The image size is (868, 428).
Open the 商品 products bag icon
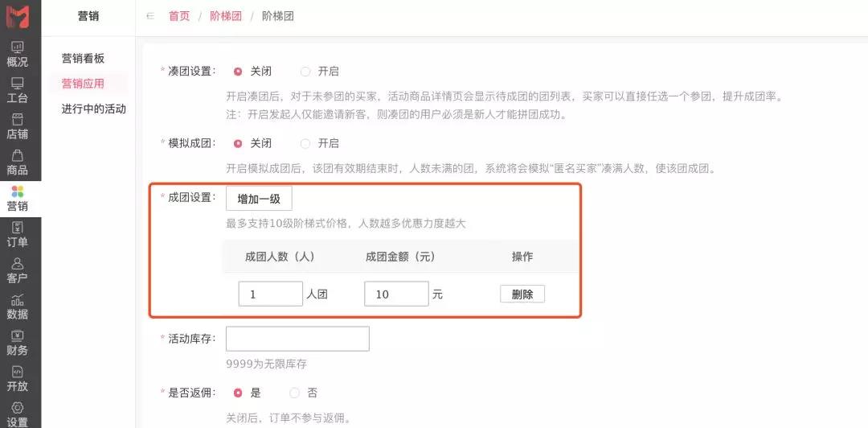pos(17,156)
